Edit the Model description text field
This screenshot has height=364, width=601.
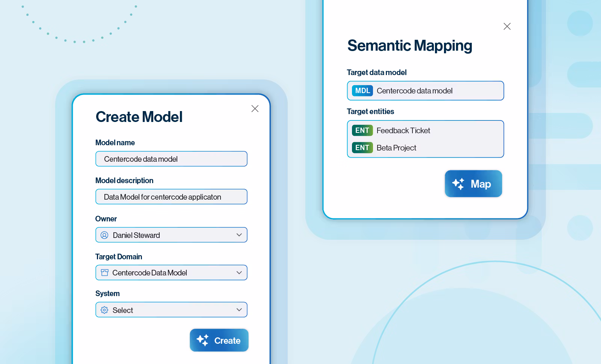(x=171, y=197)
